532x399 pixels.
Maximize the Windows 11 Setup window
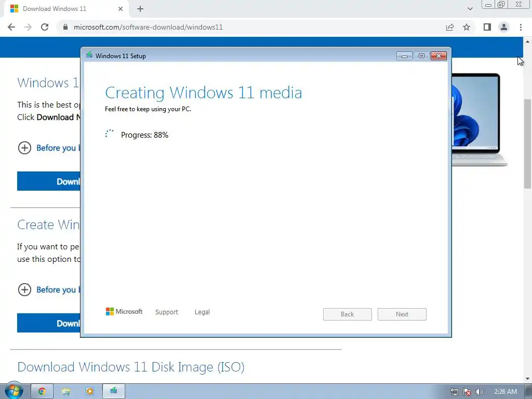(x=421, y=56)
